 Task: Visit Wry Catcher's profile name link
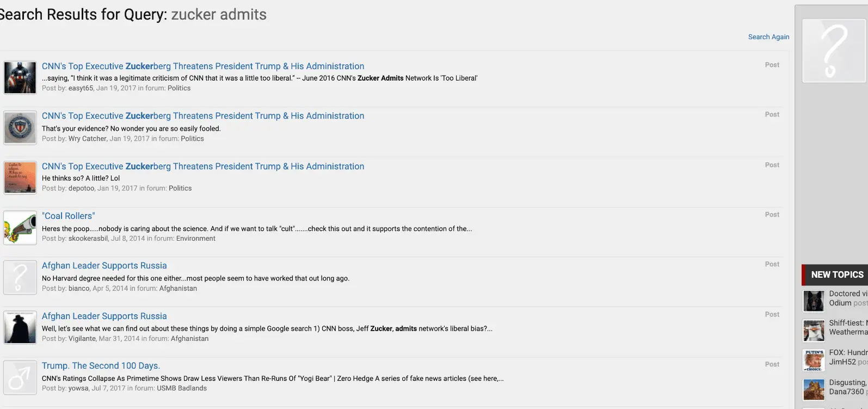pyautogui.click(x=88, y=139)
